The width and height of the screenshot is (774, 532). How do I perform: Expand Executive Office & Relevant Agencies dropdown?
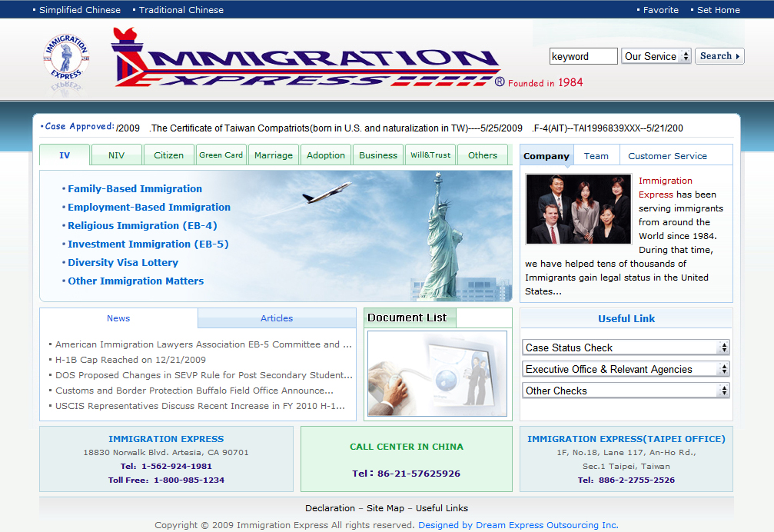pyautogui.click(x=626, y=369)
